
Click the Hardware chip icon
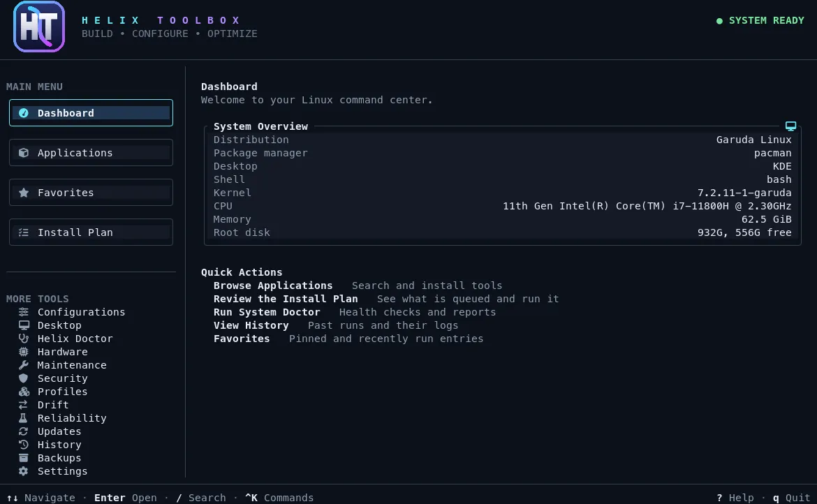coord(24,351)
